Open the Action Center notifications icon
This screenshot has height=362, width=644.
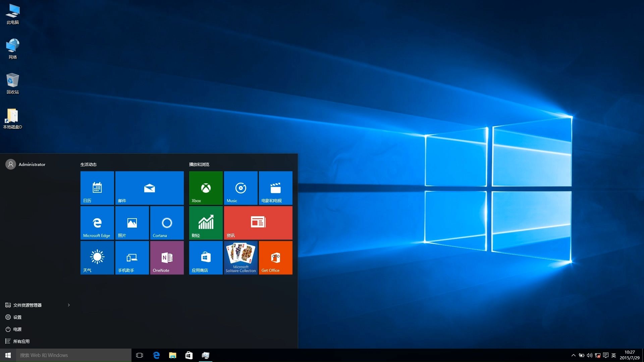[606, 355]
